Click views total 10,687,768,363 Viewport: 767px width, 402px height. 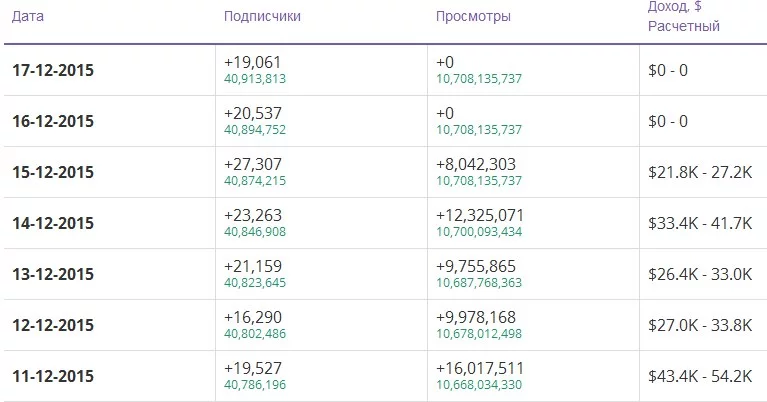(479, 283)
